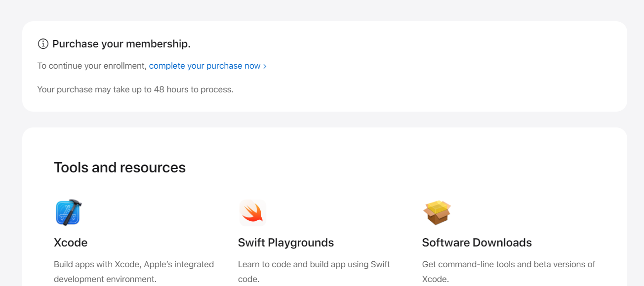Click the 'development environment.' text under Xcode
The width and height of the screenshot is (644, 286).
(105, 279)
